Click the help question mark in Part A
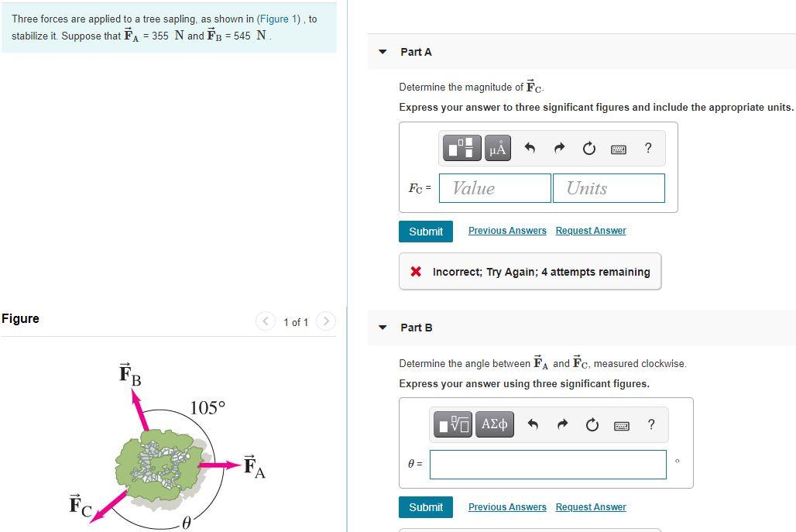Viewport: 796px width, 532px height. [648, 148]
